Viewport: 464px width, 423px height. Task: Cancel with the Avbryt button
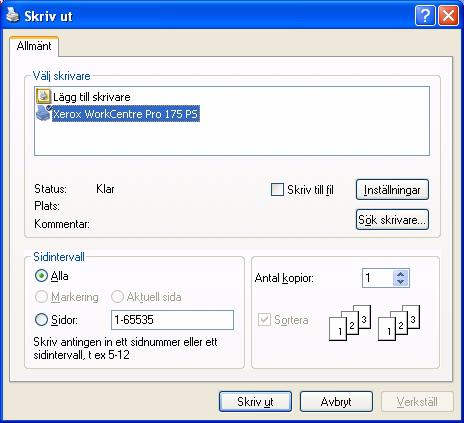point(336,401)
